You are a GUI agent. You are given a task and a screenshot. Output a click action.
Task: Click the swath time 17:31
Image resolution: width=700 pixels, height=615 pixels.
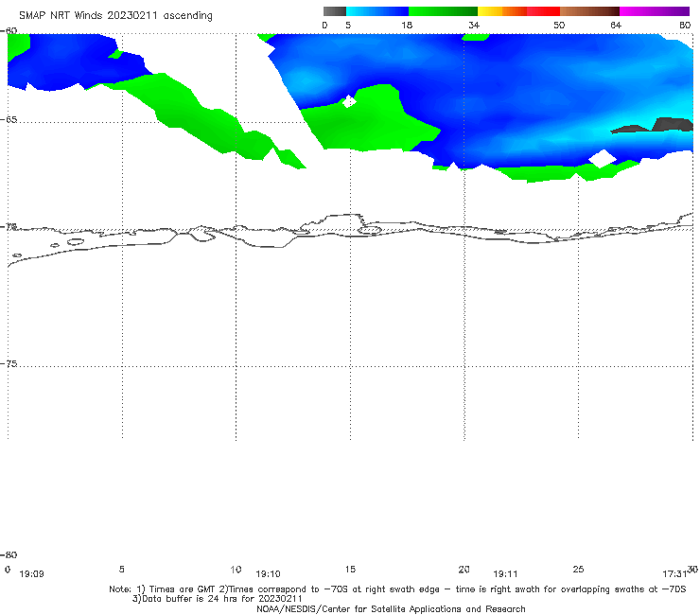pyautogui.click(x=674, y=574)
